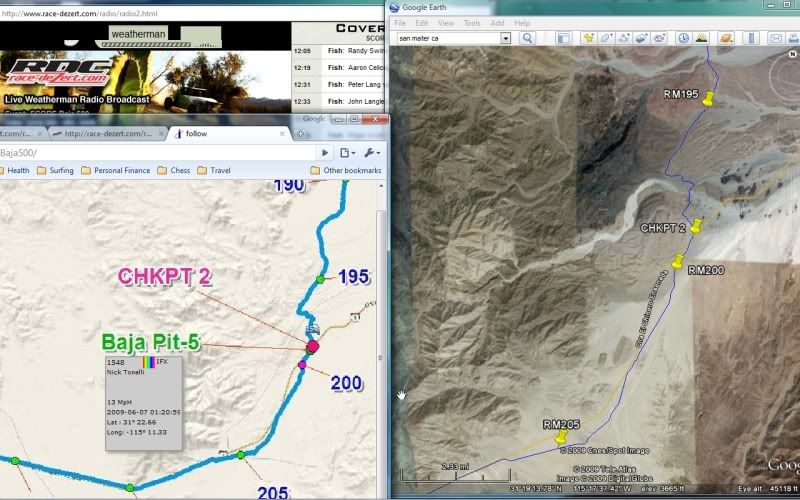Open the Surfing bookmarks folder
This screenshot has width=800, height=500.
coord(55,170)
